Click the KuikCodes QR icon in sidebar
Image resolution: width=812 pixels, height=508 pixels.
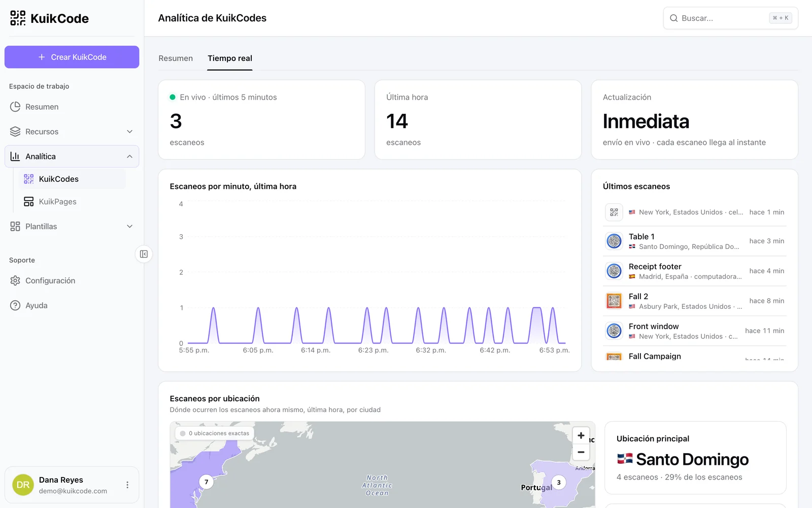click(x=29, y=179)
